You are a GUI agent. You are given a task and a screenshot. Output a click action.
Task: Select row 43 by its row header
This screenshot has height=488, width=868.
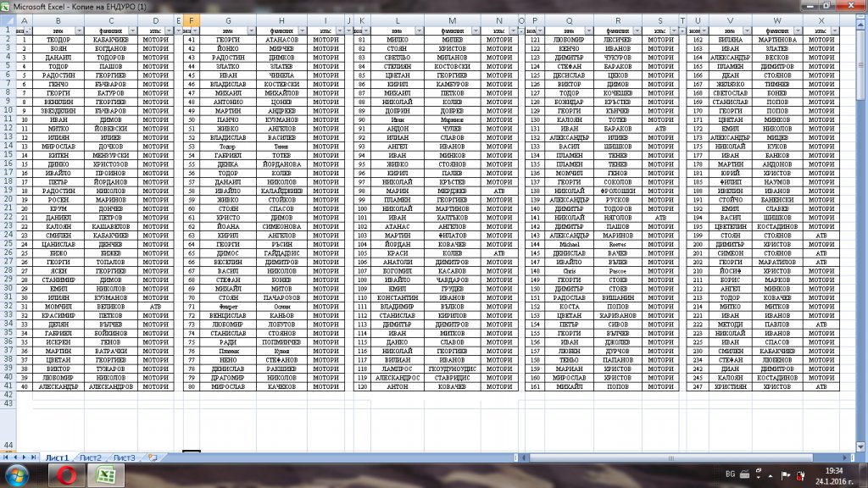(x=8, y=403)
